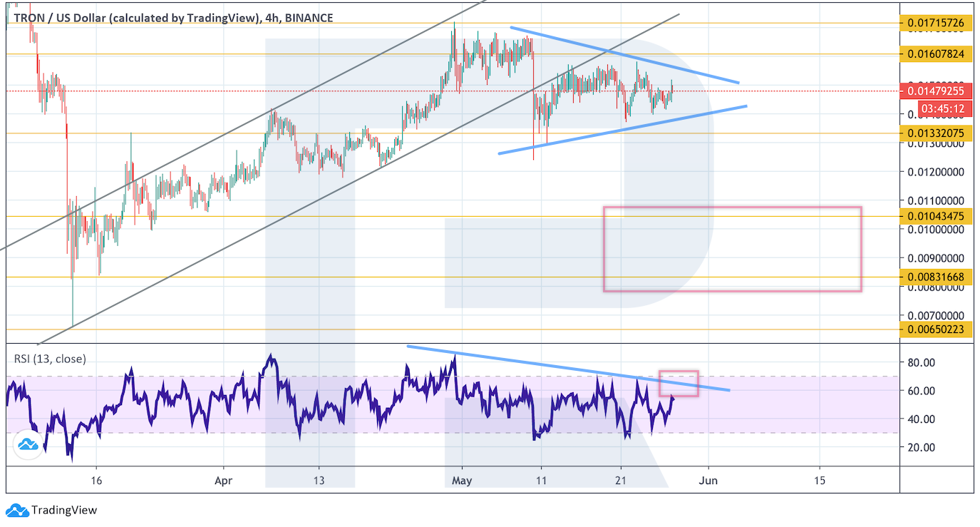Click the small pink rectangle in RSI pane
Image resolution: width=980 pixels, height=527 pixels.
(679, 384)
